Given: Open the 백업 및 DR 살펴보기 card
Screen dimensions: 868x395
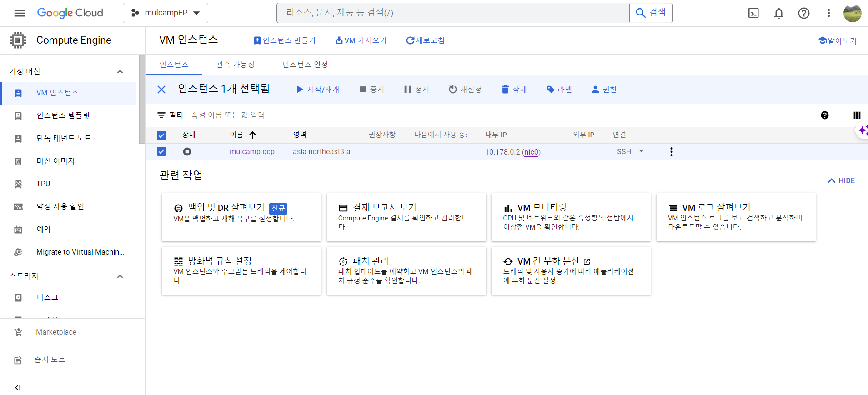Looking at the screenshot, I should pos(241,217).
